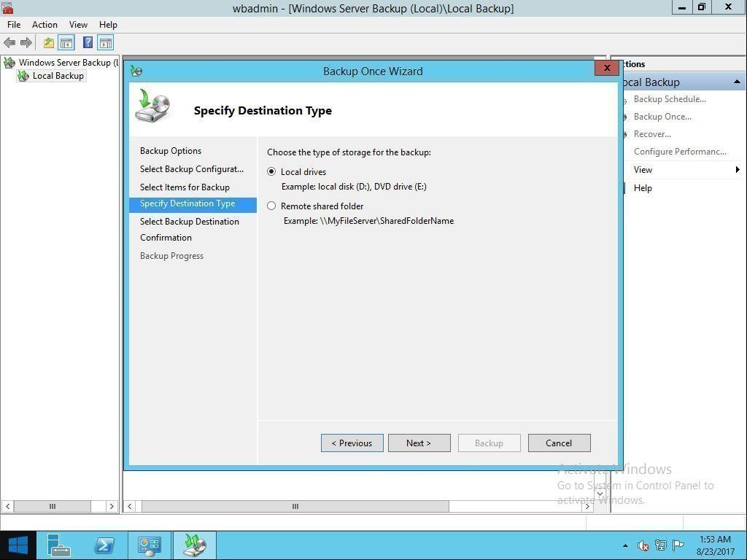Click Recover in the Actions pane
747x560 pixels.
[x=652, y=134]
